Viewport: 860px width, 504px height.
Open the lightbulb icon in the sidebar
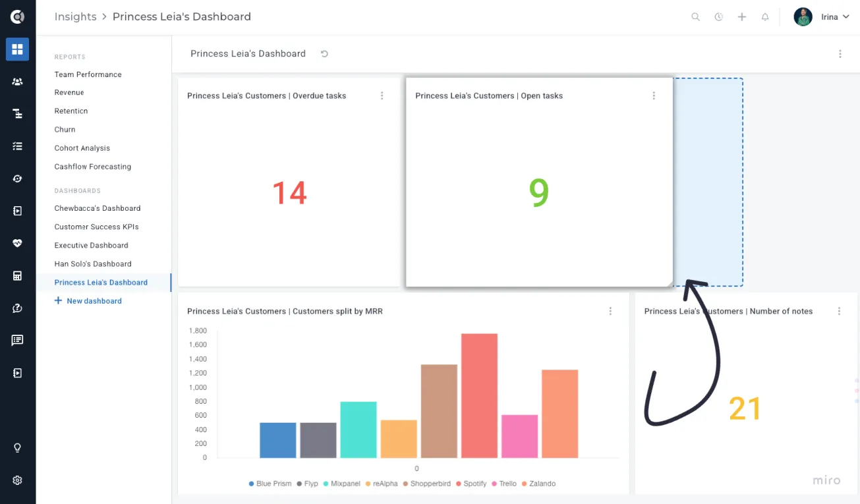click(18, 448)
